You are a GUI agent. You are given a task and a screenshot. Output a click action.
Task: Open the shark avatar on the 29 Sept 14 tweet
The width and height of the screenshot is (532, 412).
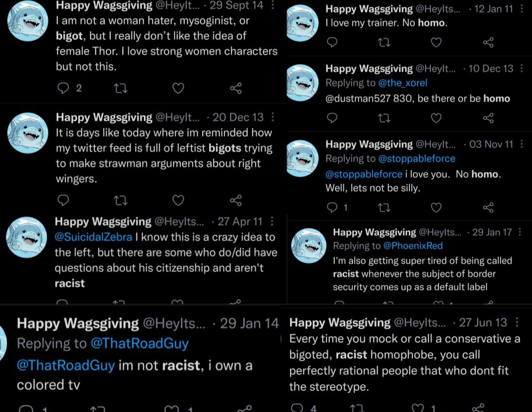pos(27,21)
